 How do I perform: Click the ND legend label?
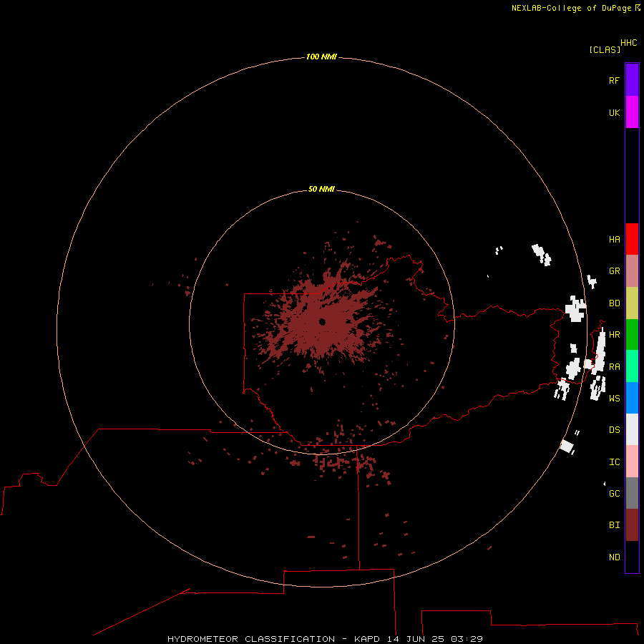coord(615,557)
